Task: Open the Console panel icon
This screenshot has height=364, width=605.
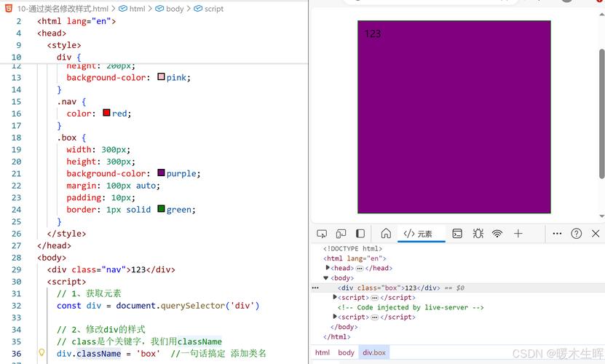Action: [x=457, y=234]
